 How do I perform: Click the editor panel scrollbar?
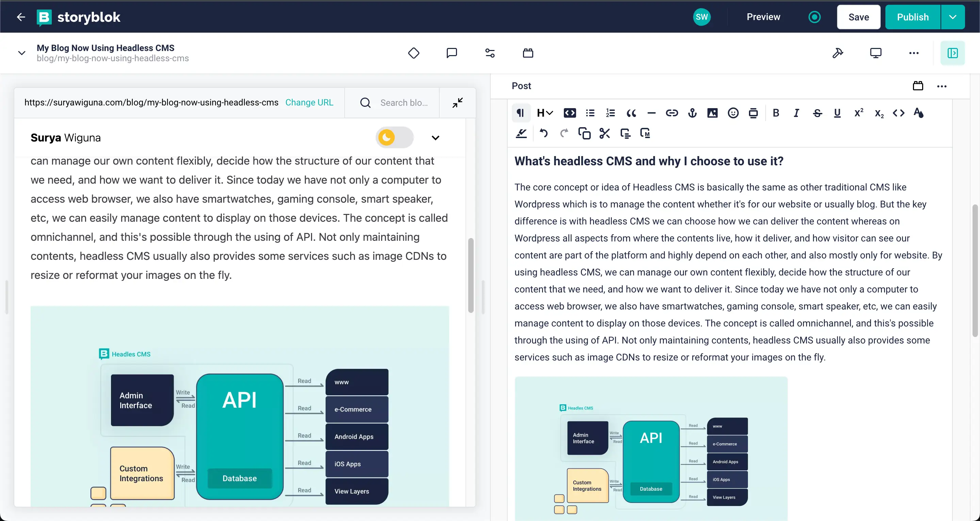(x=975, y=270)
